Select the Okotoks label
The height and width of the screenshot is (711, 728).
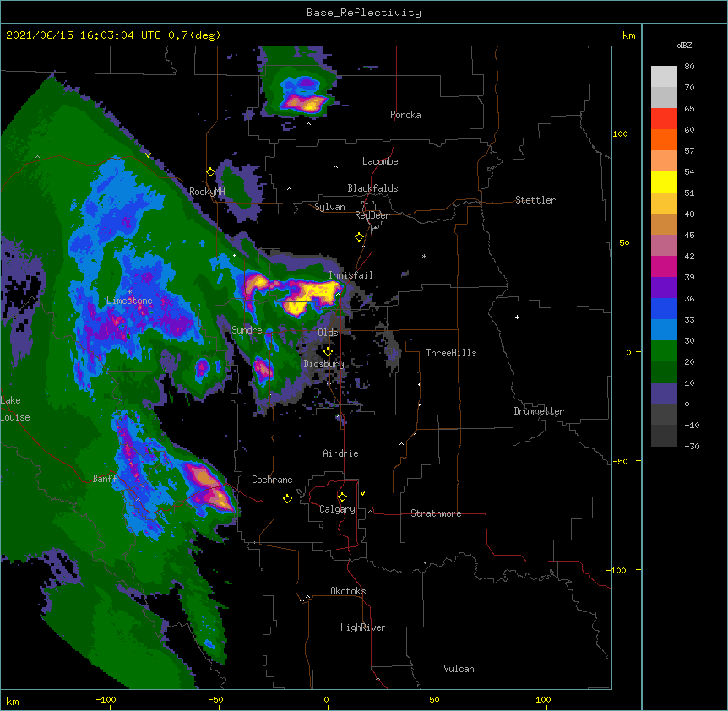click(348, 591)
